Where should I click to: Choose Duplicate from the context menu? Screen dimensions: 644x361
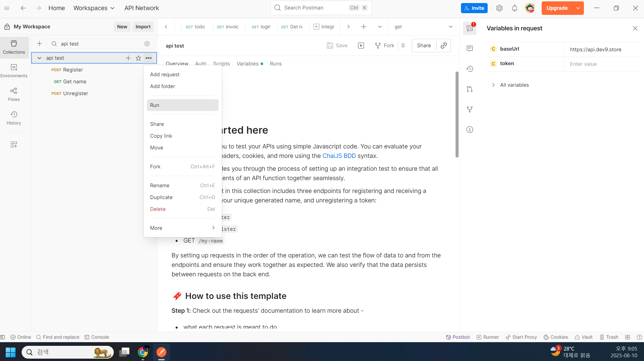[182, 197]
